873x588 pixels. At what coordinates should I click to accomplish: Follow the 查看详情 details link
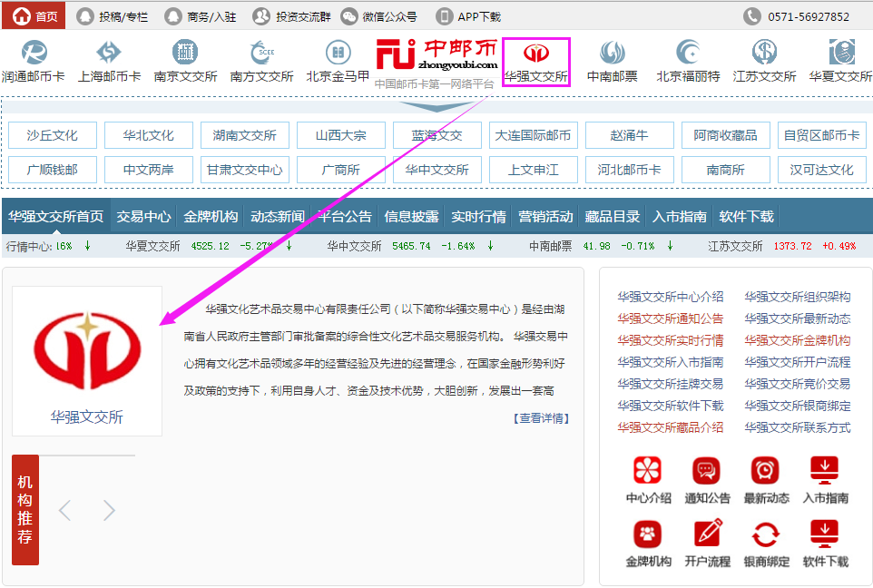tap(541, 418)
